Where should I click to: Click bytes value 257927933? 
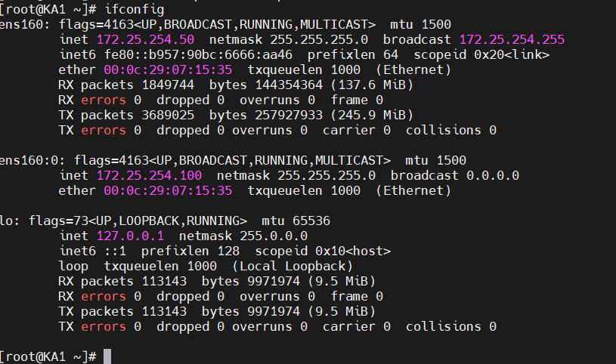[289, 115]
